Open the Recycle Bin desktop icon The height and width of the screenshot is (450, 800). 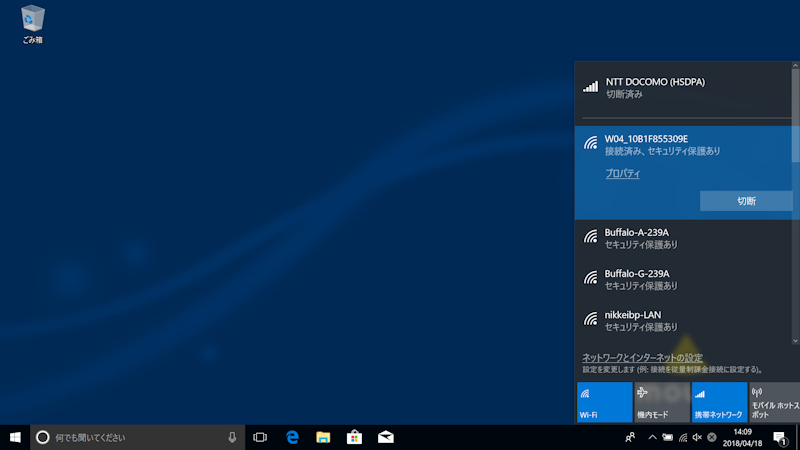(x=32, y=24)
